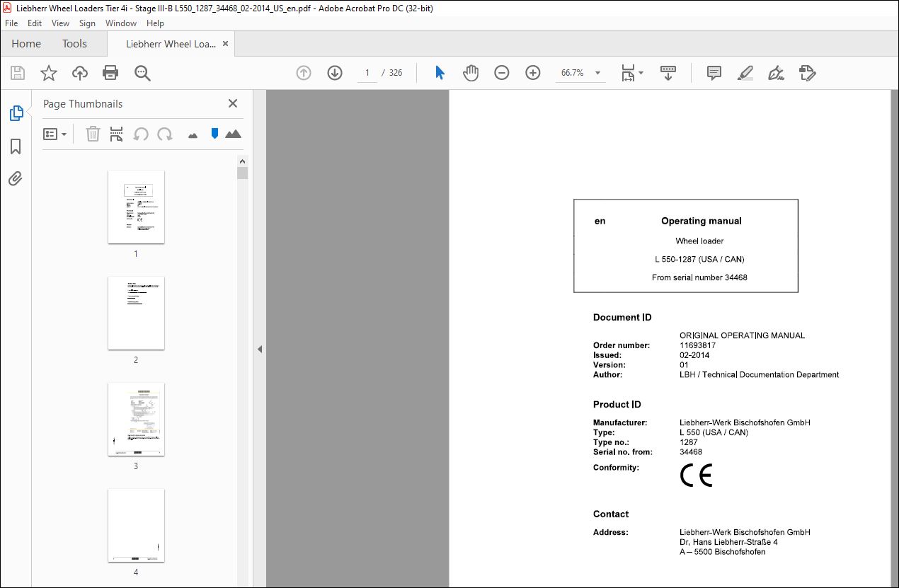The width and height of the screenshot is (899, 588).
Task: Choose the Selection arrow tool
Action: click(x=440, y=73)
